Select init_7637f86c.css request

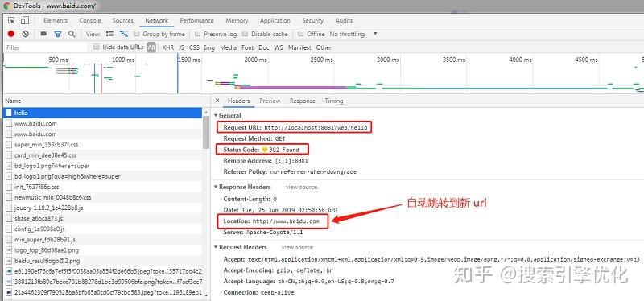(x=103, y=187)
